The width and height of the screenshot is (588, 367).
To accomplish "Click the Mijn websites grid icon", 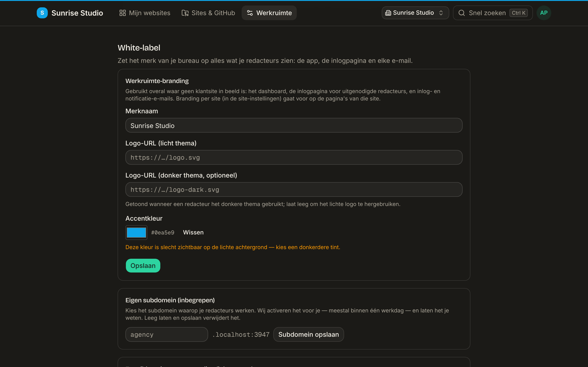I will (122, 13).
